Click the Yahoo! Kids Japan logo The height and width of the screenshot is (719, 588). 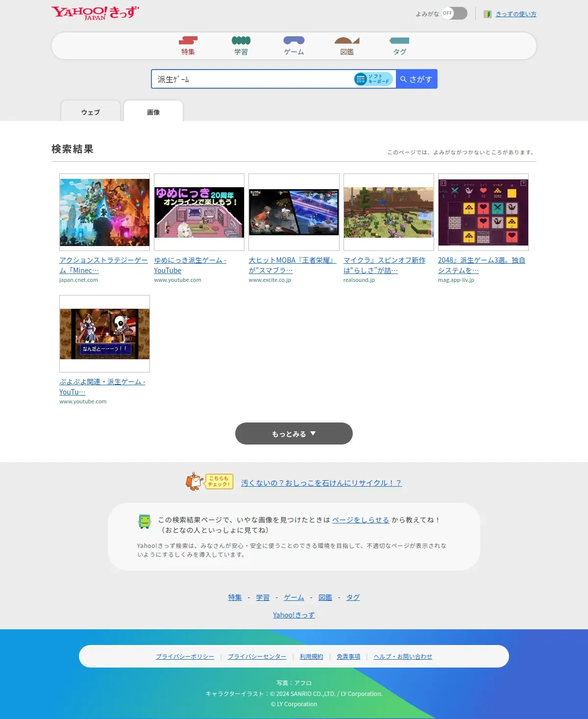[95, 13]
